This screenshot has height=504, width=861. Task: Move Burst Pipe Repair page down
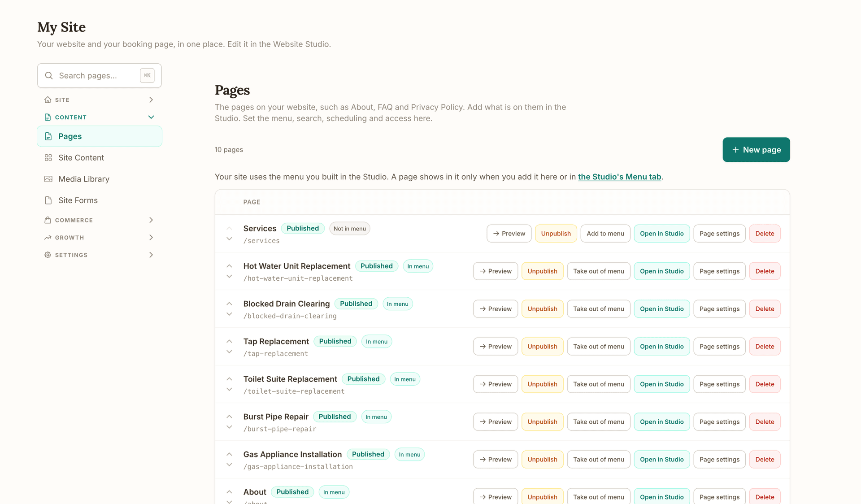[x=229, y=427]
